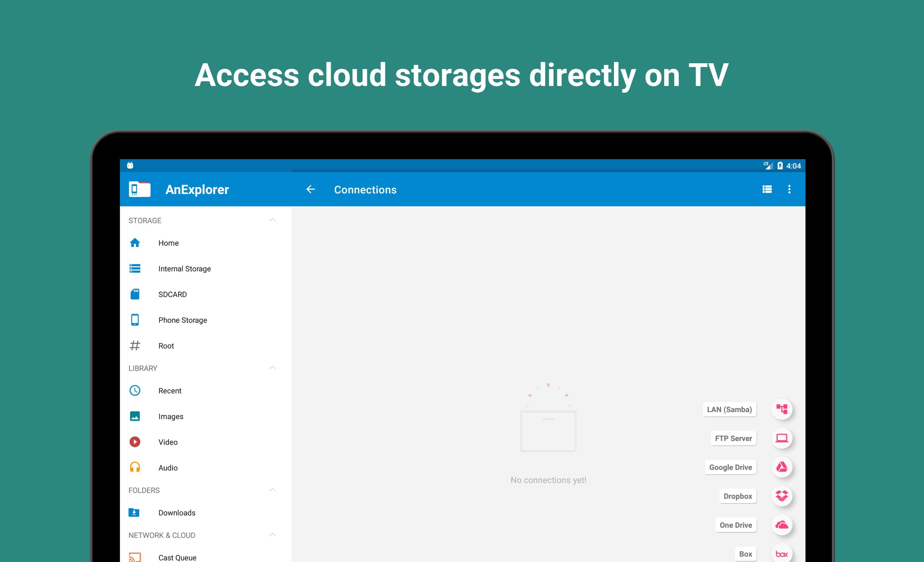Click the Recent clock icon
This screenshot has width=924, height=562.
pyautogui.click(x=135, y=390)
